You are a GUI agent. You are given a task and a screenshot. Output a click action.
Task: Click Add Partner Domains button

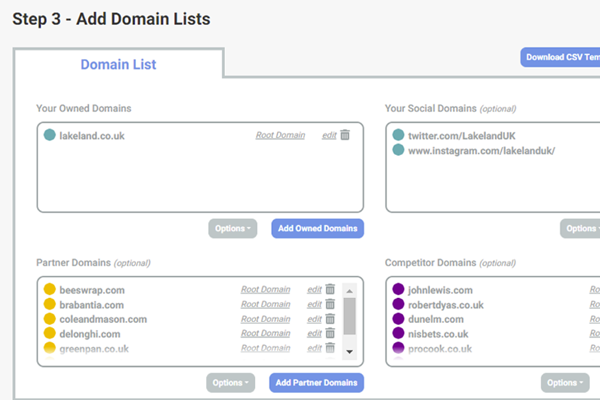(x=316, y=383)
